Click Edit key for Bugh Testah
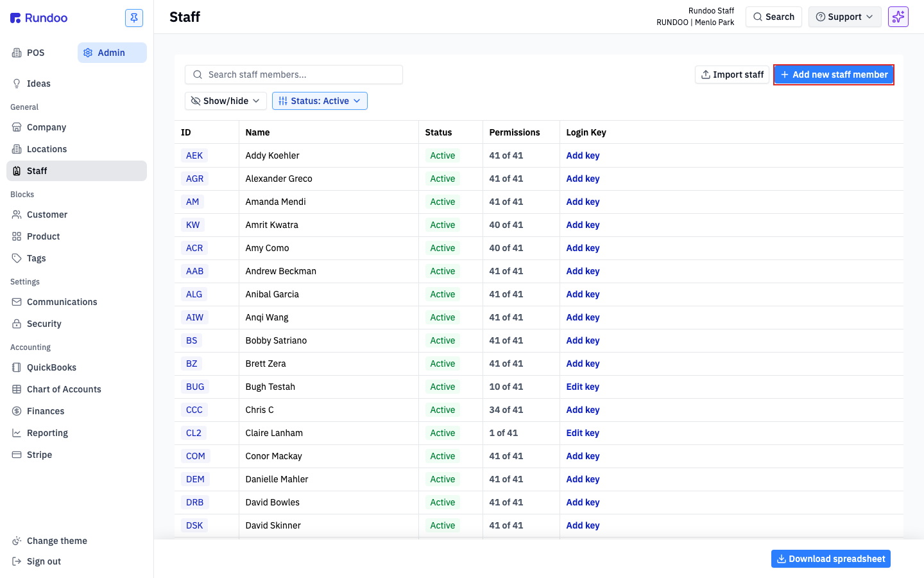Image resolution: width=924 pixels, height=578 pixels. click(583, 387)
